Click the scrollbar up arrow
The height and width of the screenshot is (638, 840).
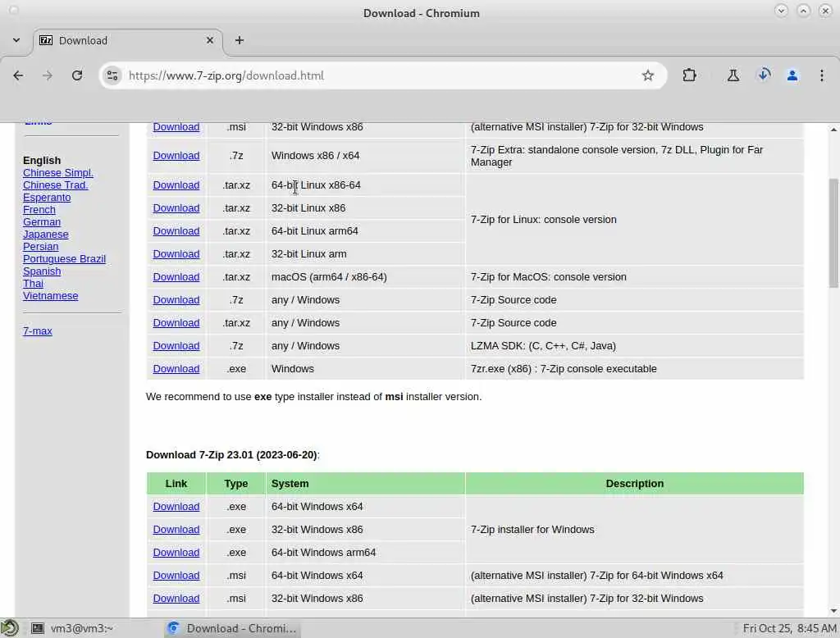tap(833, 130)
